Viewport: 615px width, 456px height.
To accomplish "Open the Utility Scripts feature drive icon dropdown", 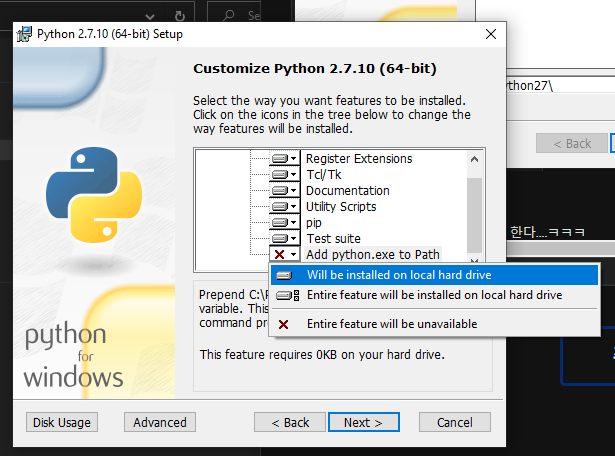I will pyautogui.click(x=284, y=207).
